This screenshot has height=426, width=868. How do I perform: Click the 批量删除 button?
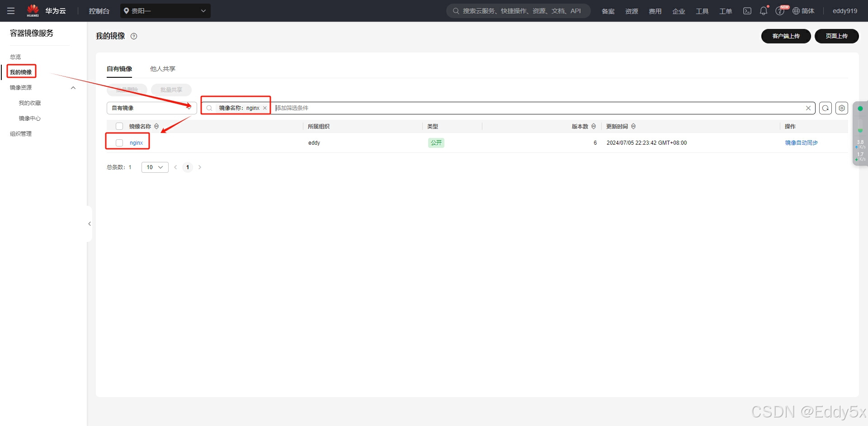(x=127, y=90)
